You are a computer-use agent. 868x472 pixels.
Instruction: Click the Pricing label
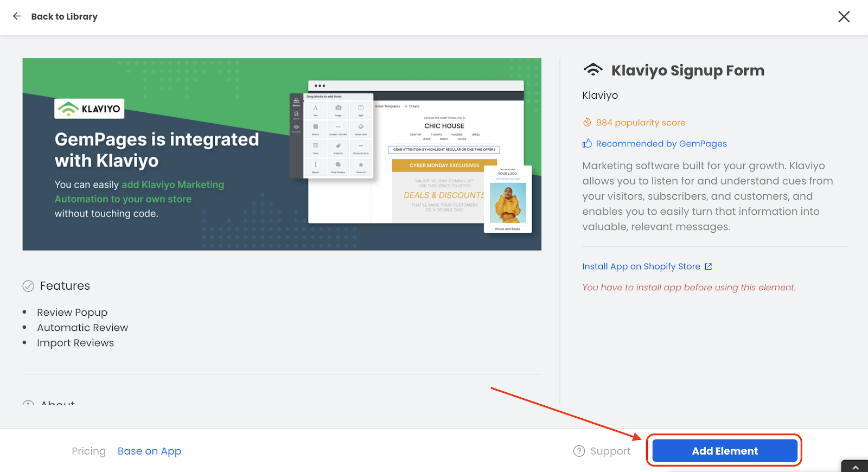pos(88,451)
